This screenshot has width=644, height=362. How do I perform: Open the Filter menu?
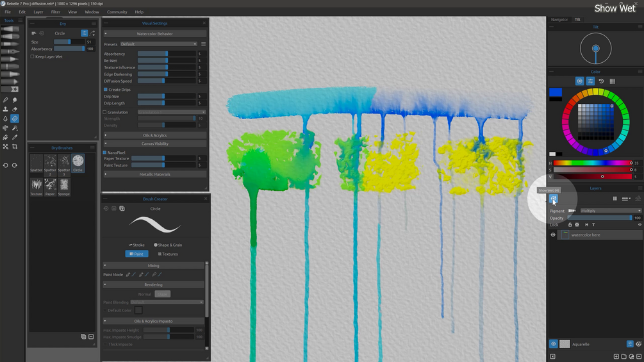pyautogui.click(x=56, y=12)
